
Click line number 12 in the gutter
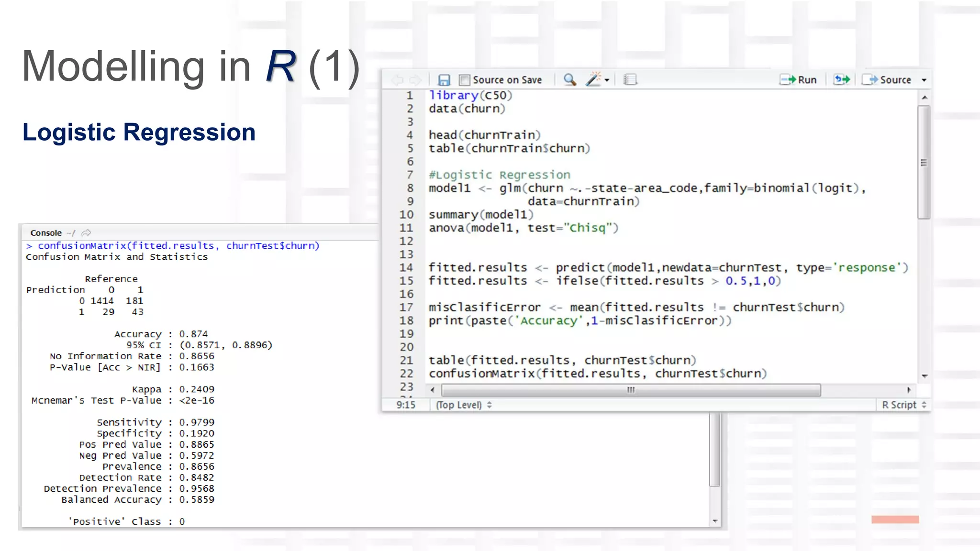[406, 241]
